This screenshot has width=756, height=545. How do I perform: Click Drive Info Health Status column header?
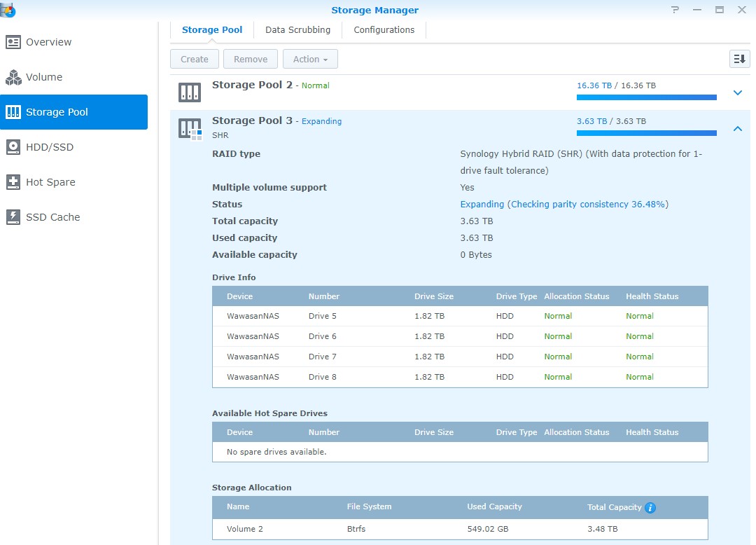point(652,296)
